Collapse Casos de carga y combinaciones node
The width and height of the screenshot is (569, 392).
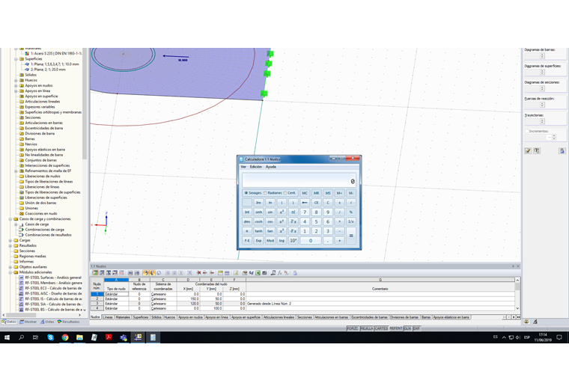[x=10, y=219]
